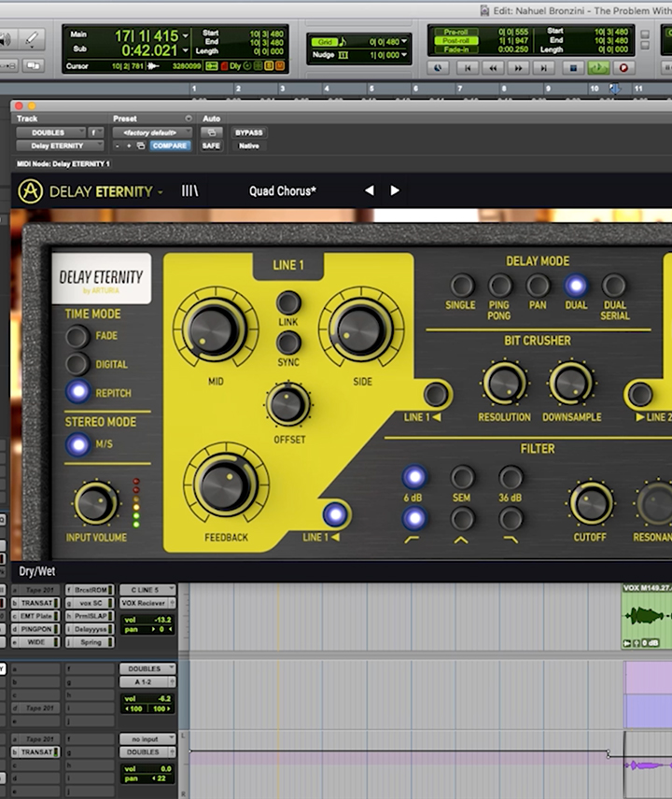Select SINGLE delay mode
672x799 pixels.
coord(462,286)
